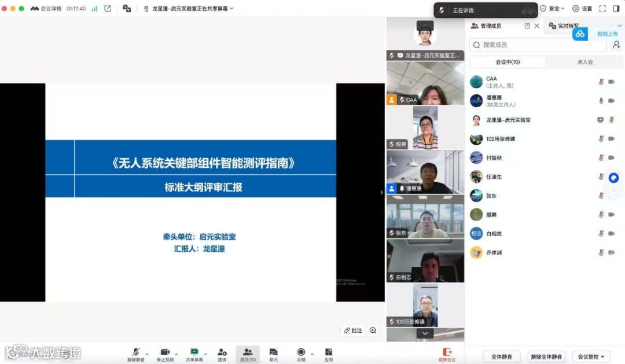
Task: Toggle 102所张修建 microphone
Action: click(x=601, y=139)
